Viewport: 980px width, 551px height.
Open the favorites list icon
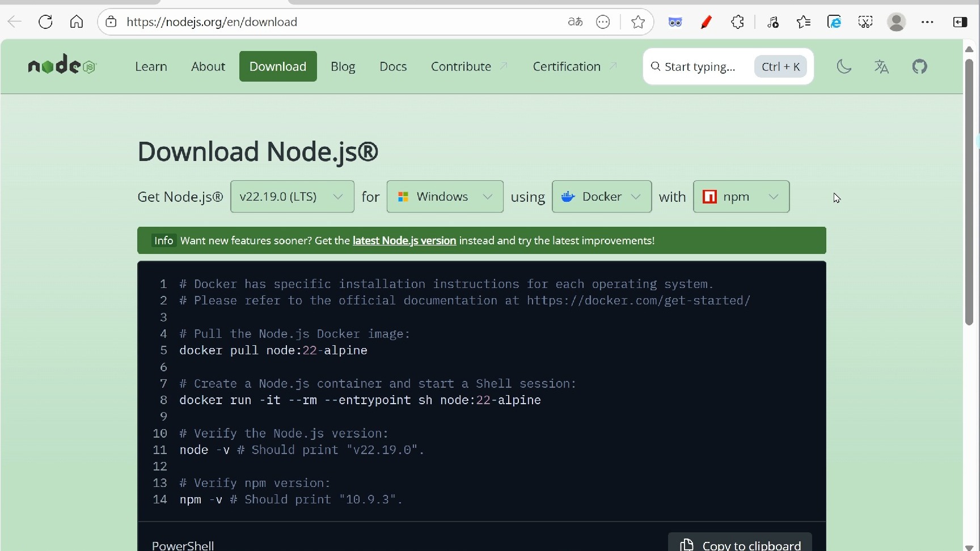[x=803, y=22]
